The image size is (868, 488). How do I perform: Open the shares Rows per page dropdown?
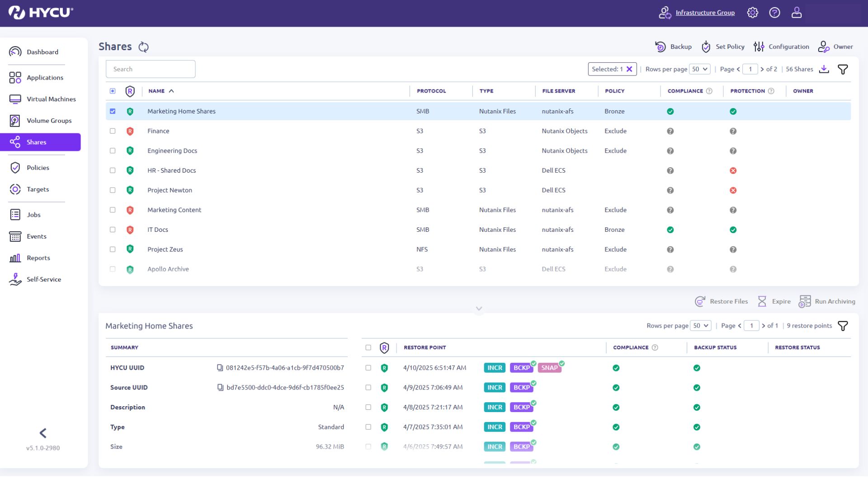(x=699, y=69)
